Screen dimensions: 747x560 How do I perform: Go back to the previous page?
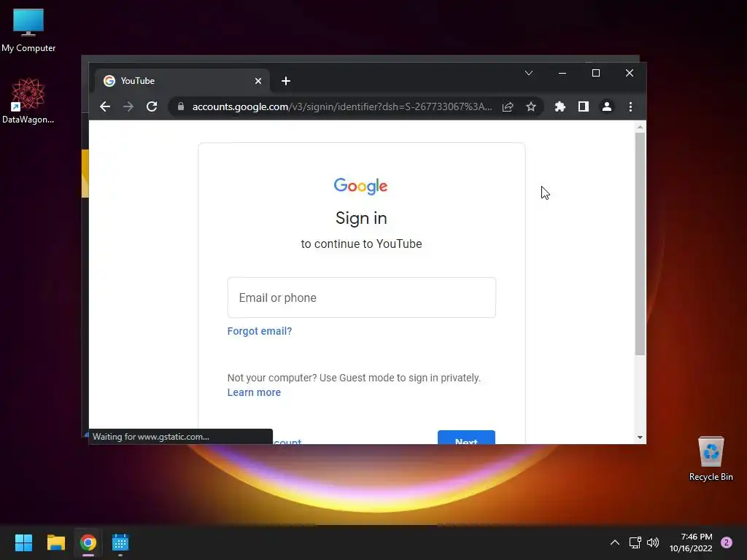pos(105,106)
